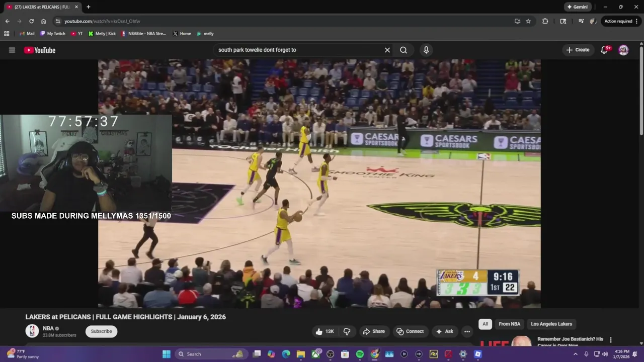Open Gemini in Chrome

click(x=577, y=7)
